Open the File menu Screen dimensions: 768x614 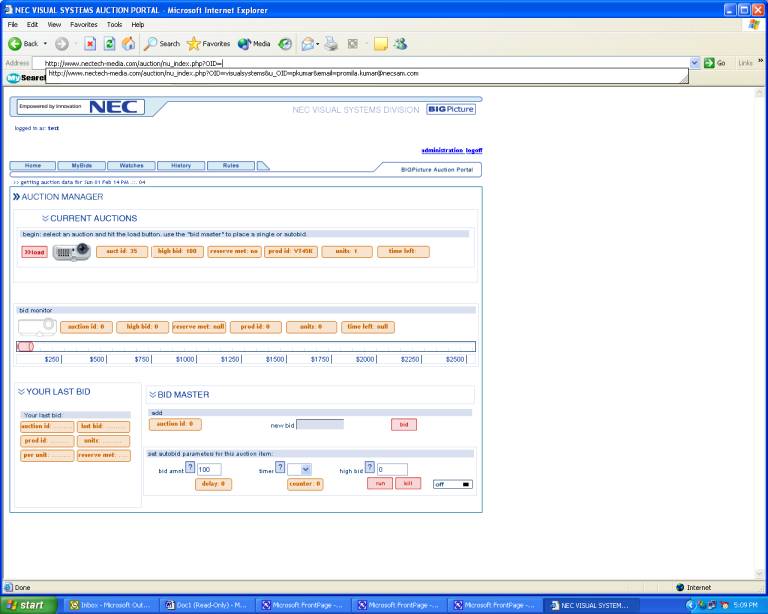(12, 24)
